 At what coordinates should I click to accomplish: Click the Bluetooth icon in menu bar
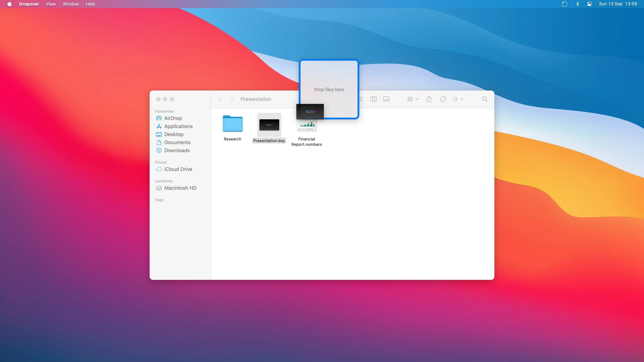pyautogui.click(x=577, y=4)
